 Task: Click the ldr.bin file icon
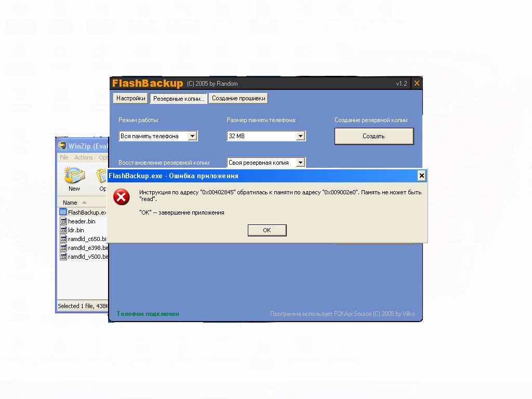point(63,230)
